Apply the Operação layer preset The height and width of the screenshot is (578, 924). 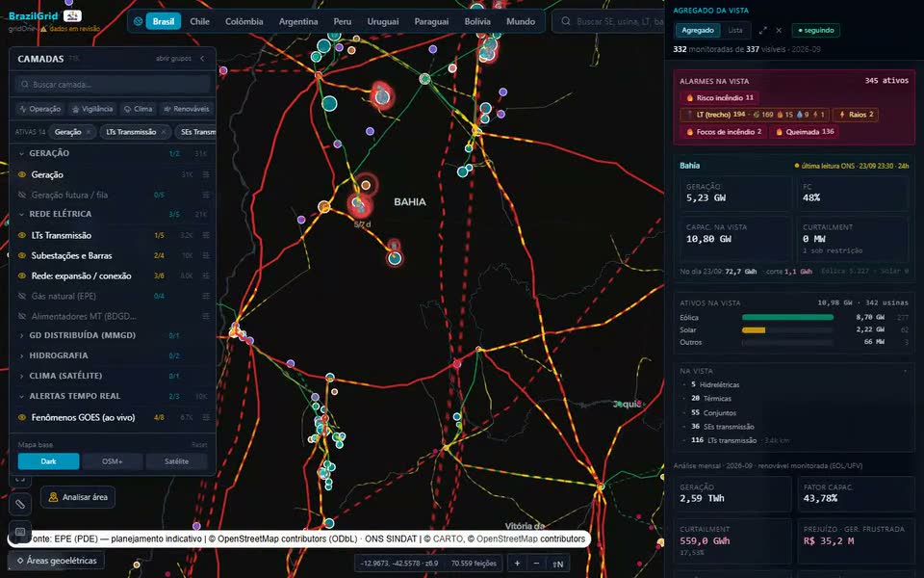pyautogui.click(x=39, y=109)
